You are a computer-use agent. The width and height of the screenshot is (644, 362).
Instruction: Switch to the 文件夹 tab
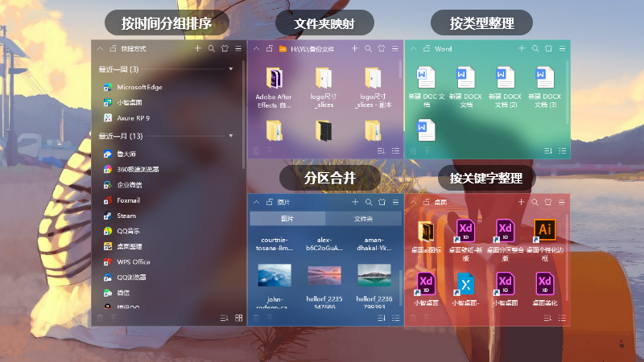click(x=363, y=219)
